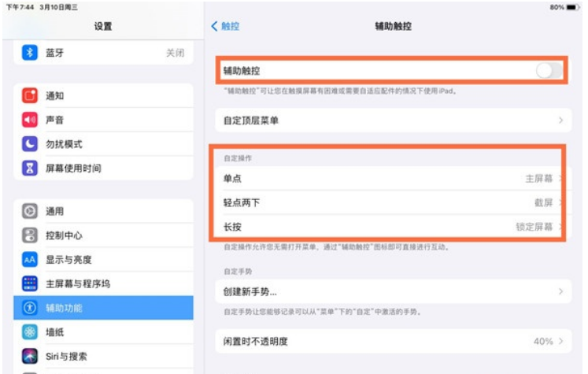
Task: Click the Bluetooth icon in sidebar
Action: (30, 53)
